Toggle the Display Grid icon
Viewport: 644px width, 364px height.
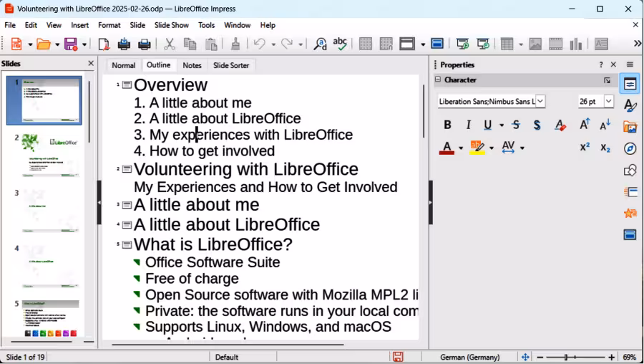point(366,44)
